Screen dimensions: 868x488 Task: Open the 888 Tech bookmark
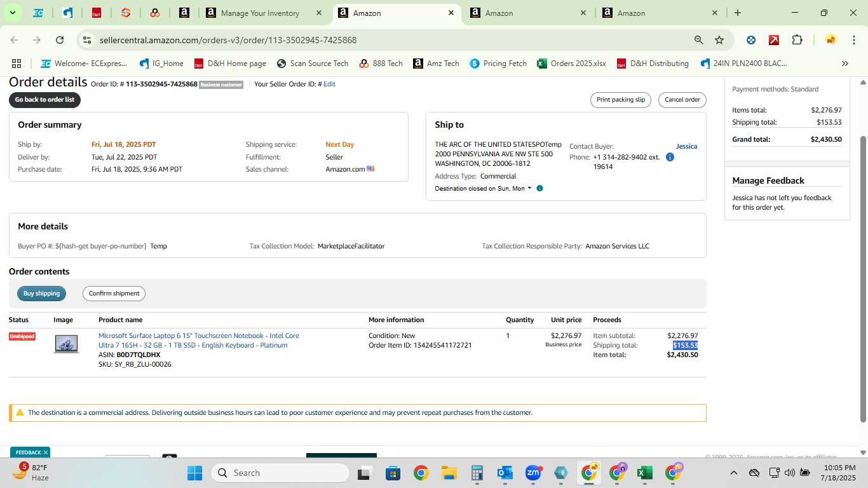[381, 64]
